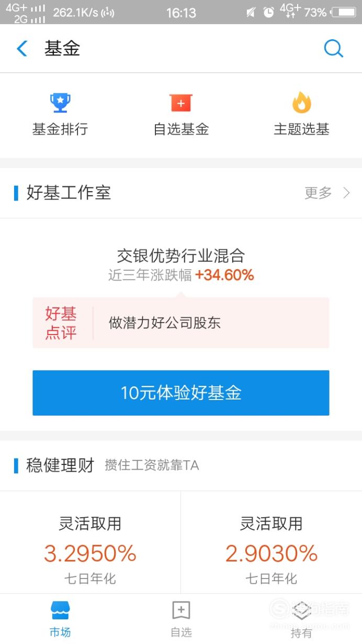Image resolution: width=362 pixels, height=644 pixels.
Task: Open the 持有 layers icon
Action: [x=301, y=610]
